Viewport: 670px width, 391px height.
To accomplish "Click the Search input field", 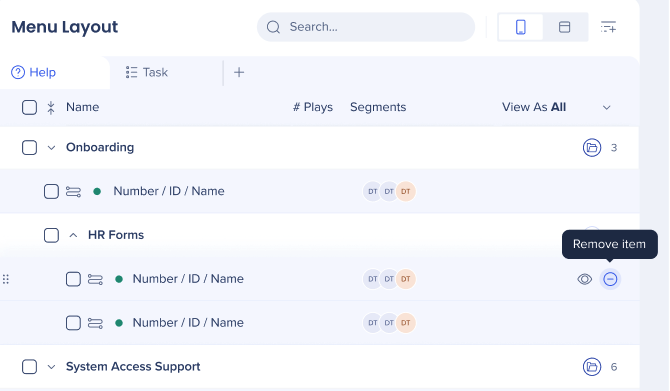I will pos(366,27).
